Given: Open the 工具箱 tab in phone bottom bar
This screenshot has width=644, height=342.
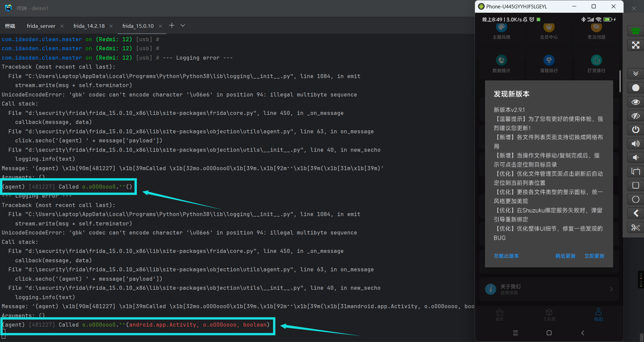Looking at the screenshot, I should coord(549,315).
